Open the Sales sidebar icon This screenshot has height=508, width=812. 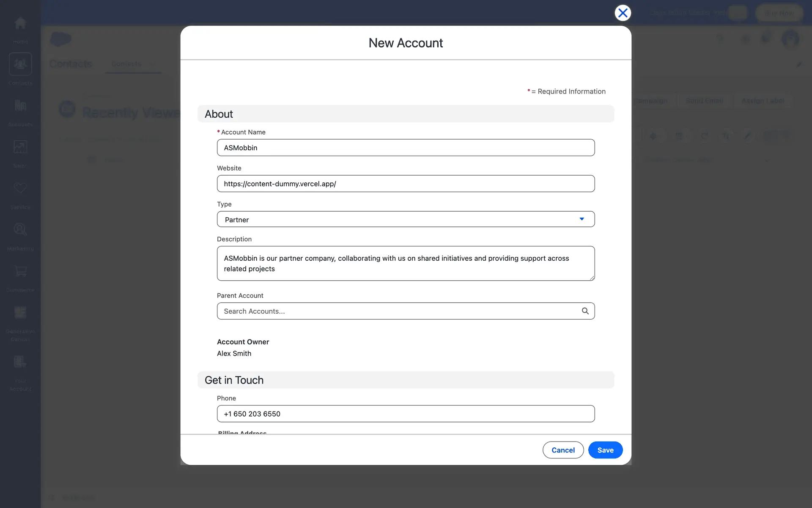20,147
